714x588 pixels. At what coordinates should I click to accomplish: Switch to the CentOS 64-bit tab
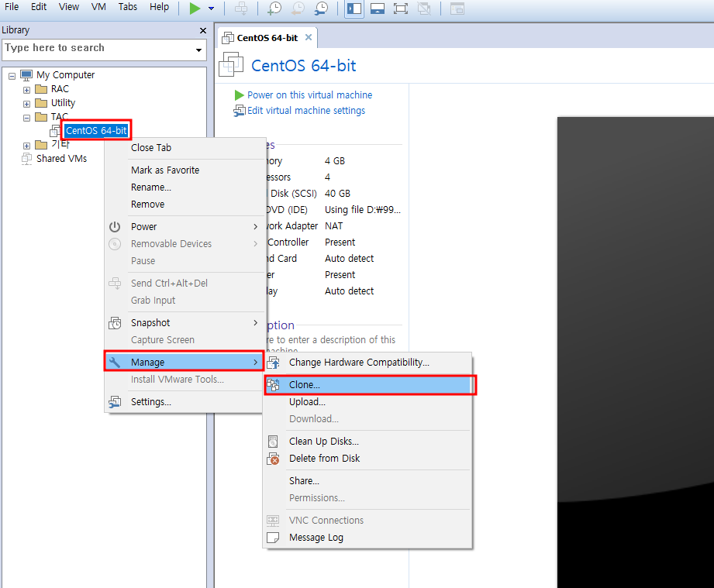pyautogui.click(x=267, y=38)
